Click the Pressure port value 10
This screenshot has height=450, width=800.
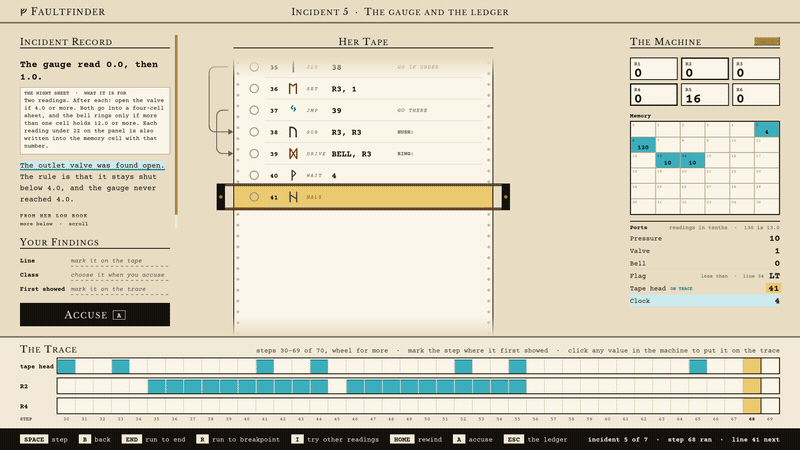pyautogui.click(x=774, y=238)
